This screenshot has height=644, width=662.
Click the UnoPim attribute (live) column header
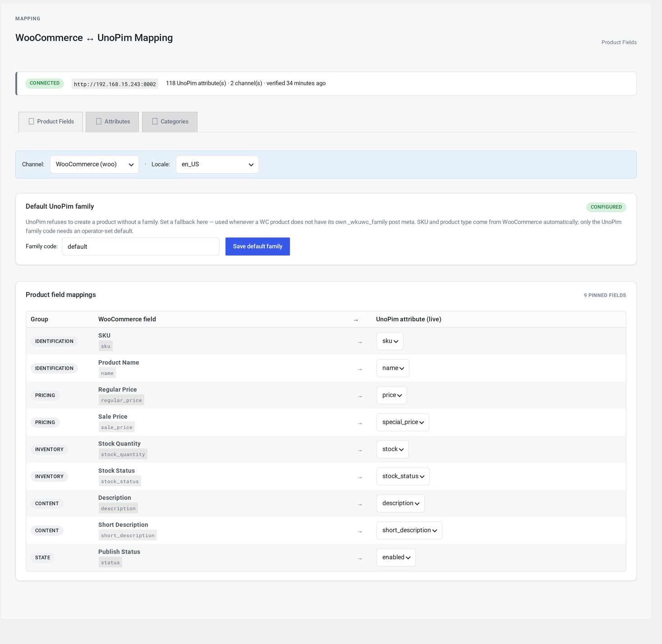[x=409, y=319]
